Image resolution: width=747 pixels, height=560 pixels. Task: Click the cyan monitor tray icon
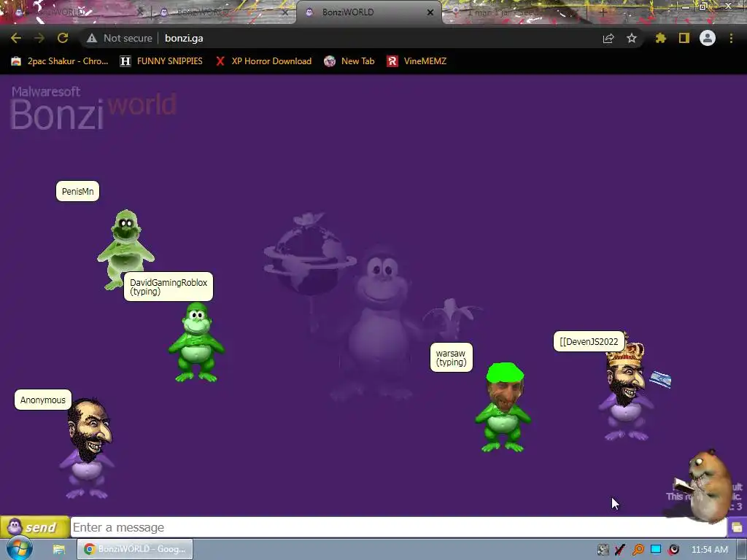[x=656, y=550]
